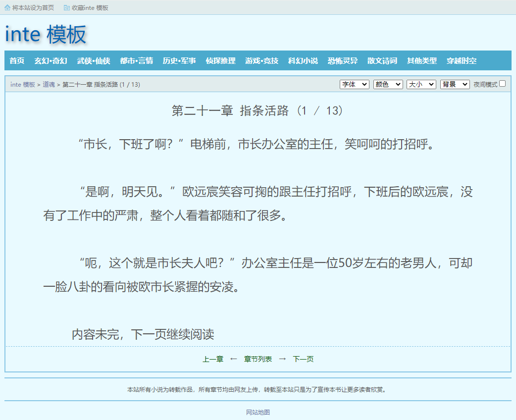516x420 pixels.
Task: Enable the night mode checkbox
Action: point(502,84)
